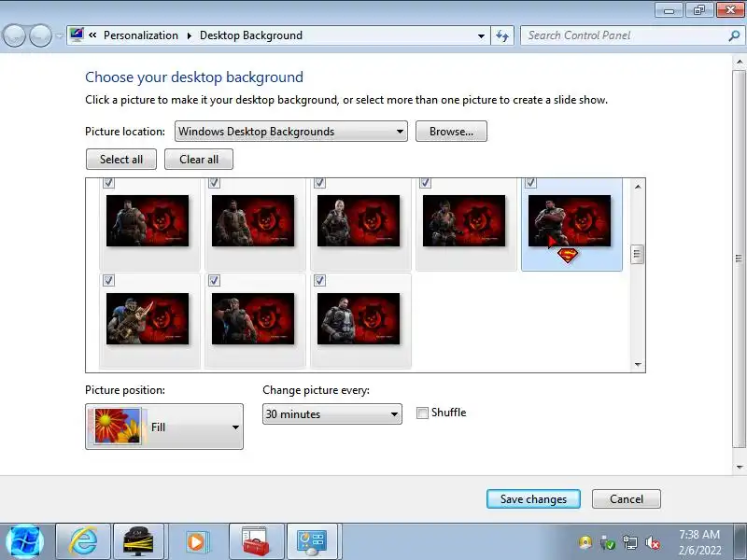Click the network tray icon
Viewport: 747px width, 560px height.
point(630,542)
